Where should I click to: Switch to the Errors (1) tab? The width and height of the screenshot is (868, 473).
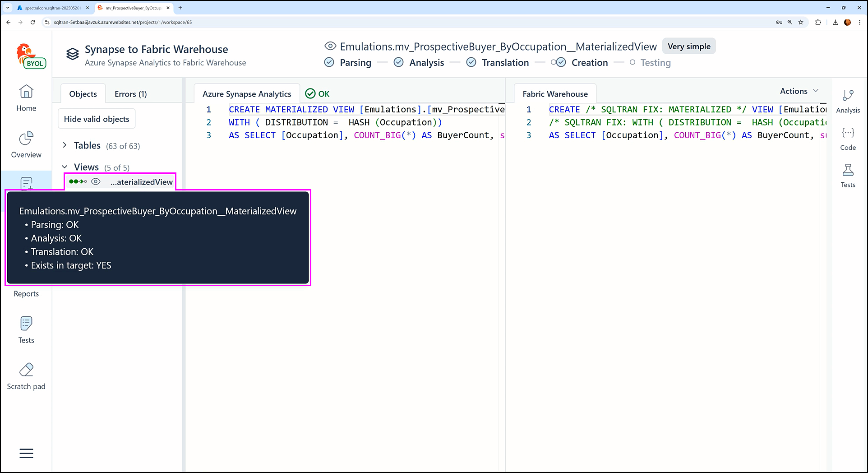130,94
